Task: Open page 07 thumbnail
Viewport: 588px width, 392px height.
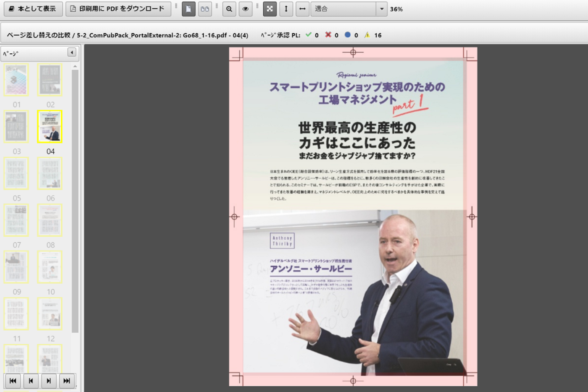Action: [16, 220]
